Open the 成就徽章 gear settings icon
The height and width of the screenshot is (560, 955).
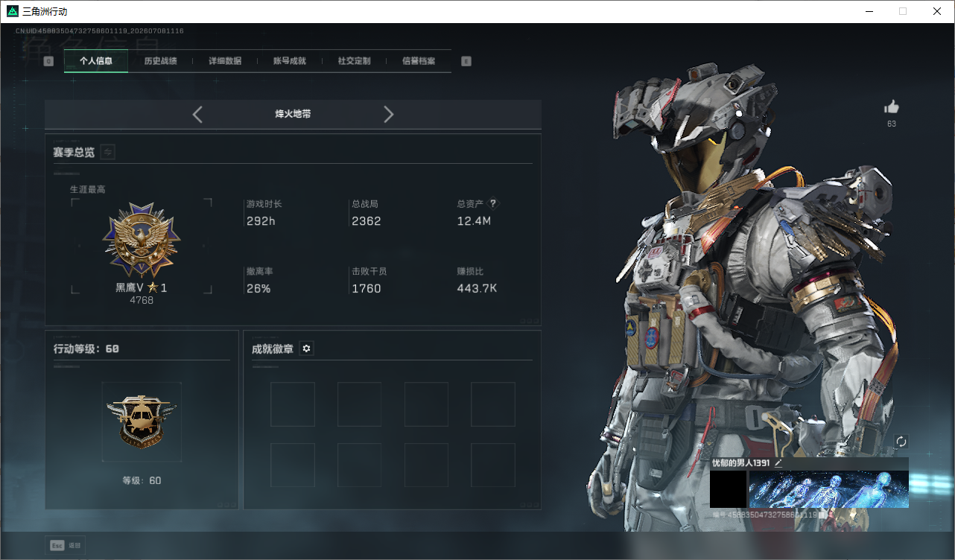(306, 348)
